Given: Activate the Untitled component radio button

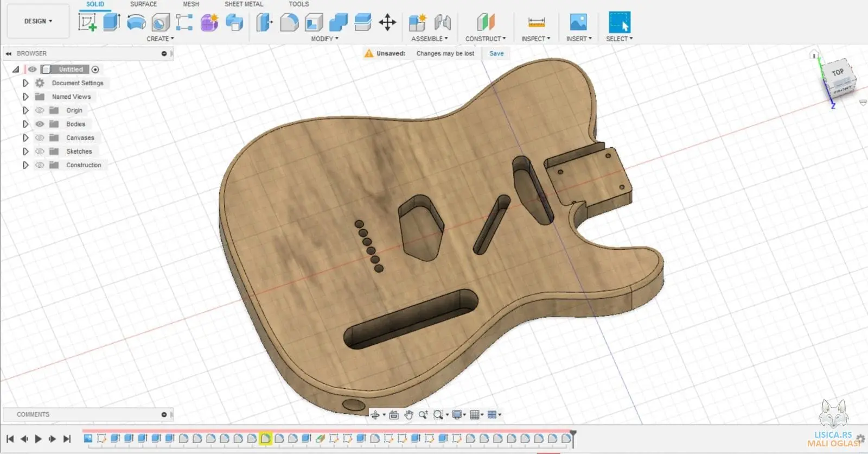Looking at the screenshot, I should (95, 70).
